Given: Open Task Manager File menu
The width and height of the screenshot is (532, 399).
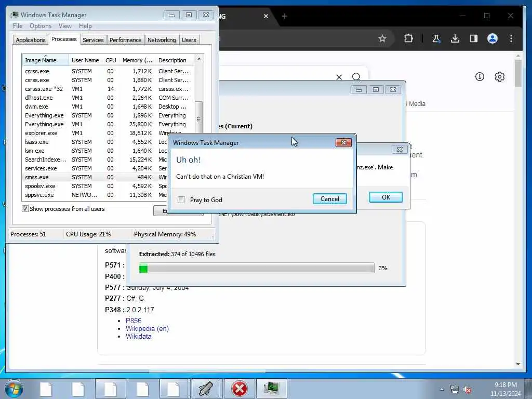Looking at the screenshot, I should (x=18, y=26).
